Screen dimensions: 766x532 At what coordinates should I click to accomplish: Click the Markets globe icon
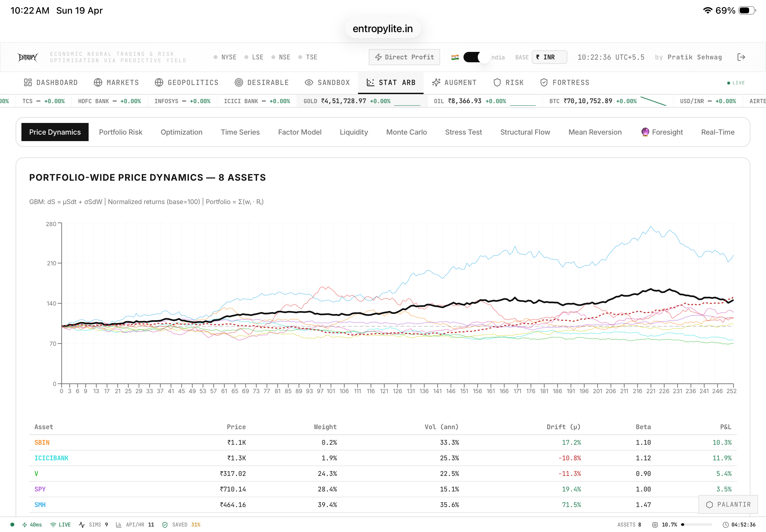coord(98,82)
